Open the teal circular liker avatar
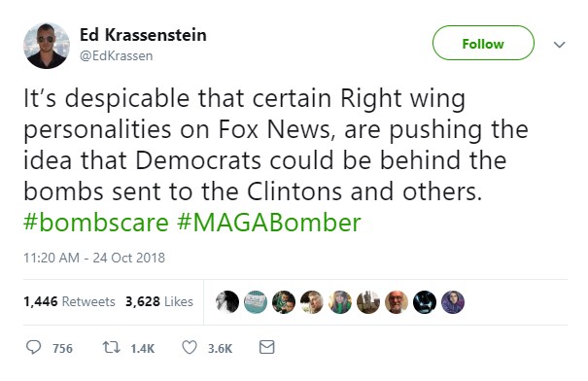This screenshot has height=381, width=588. 256,302
